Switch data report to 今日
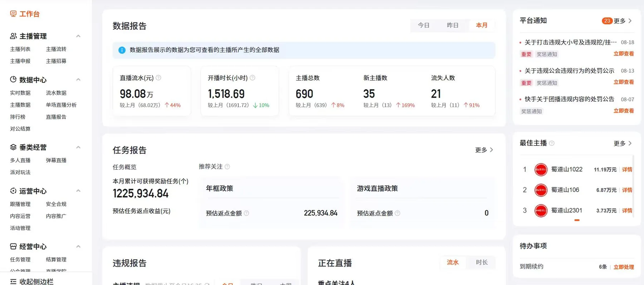Image resolution: width=644 pixels, height=285 pixels. point(424,25)
